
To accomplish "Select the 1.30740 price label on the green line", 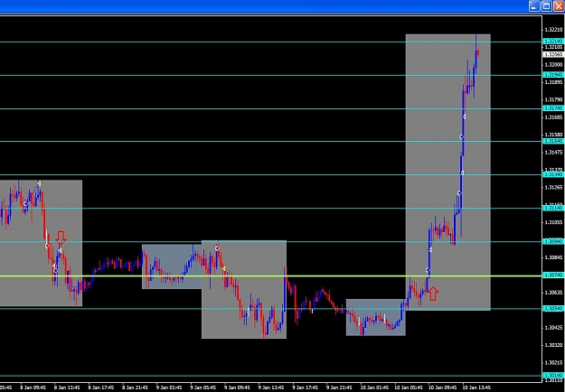I will click(553, 275).
